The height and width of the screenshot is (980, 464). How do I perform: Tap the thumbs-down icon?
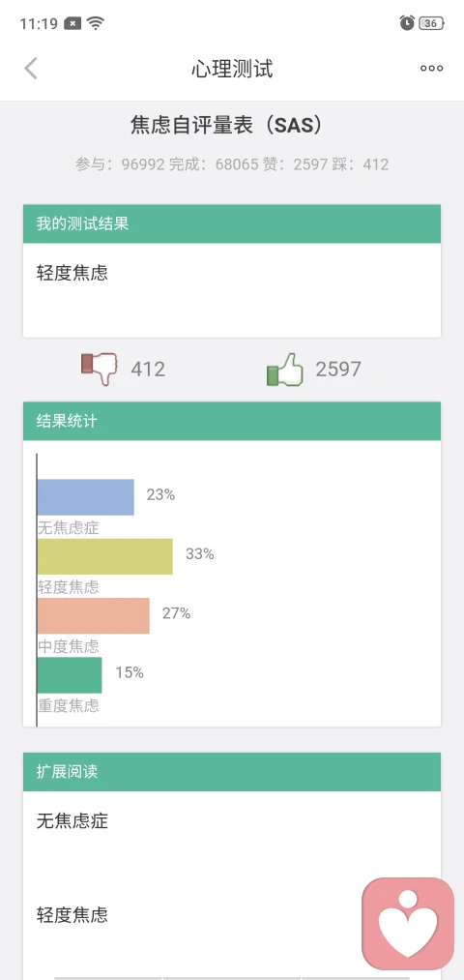point(100,370)
